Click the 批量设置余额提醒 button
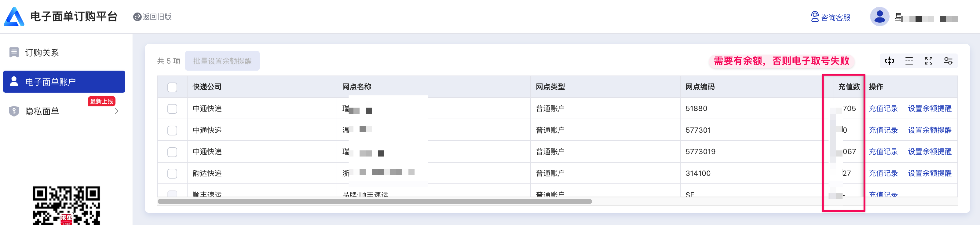 pos(222,61)
